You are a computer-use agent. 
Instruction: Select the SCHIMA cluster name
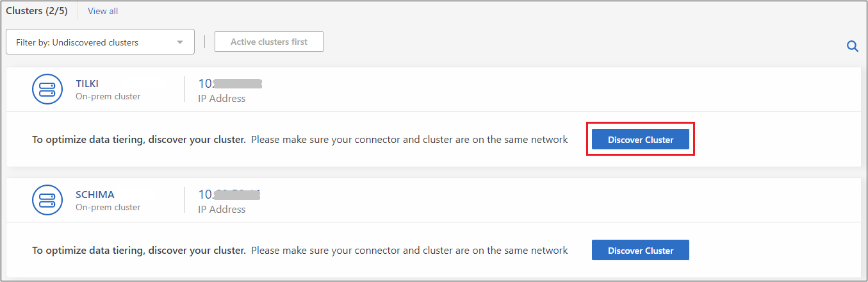pyautogui.click(x=95, y=194)
